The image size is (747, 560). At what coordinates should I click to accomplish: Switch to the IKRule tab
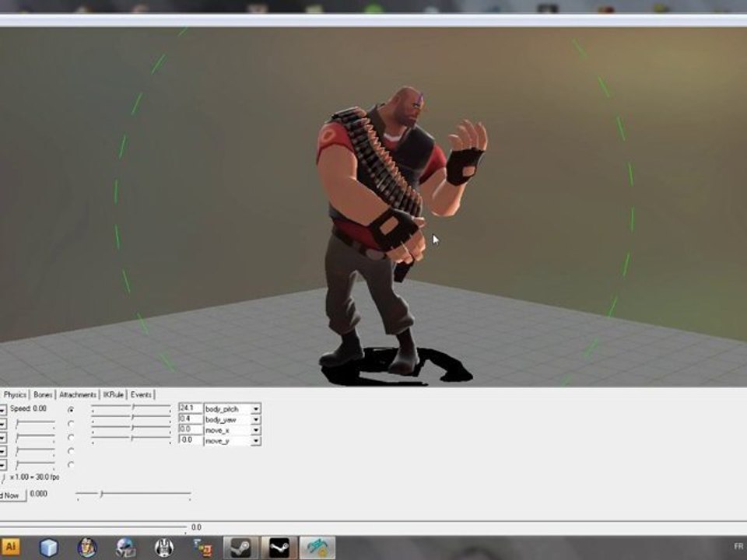114,395
